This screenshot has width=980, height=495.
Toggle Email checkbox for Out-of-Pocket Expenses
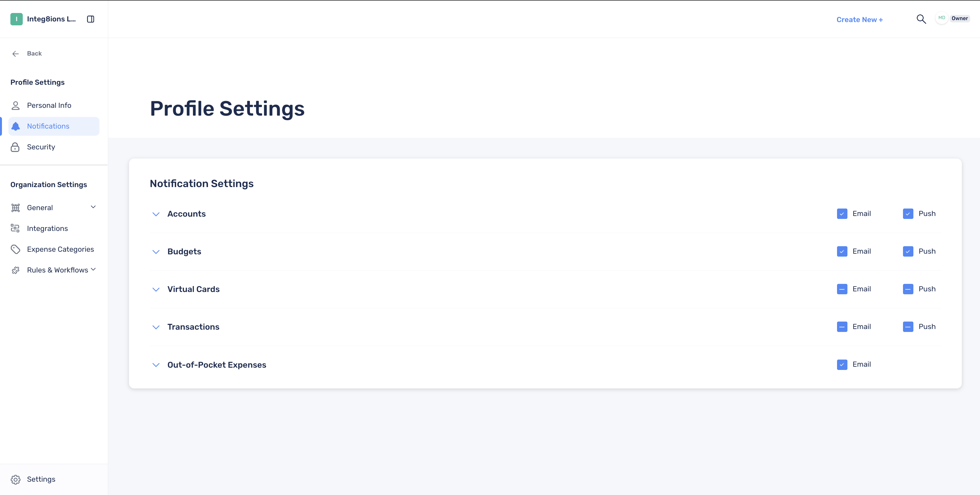click(842, 365)
